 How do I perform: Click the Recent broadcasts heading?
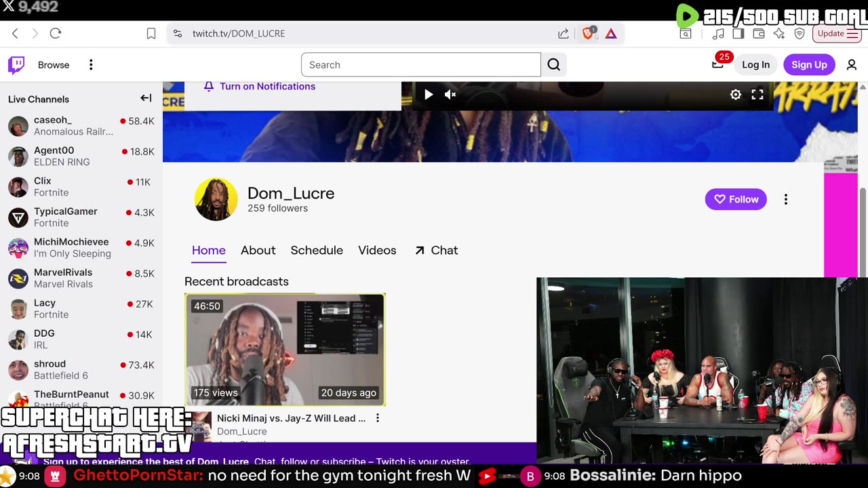237,281
